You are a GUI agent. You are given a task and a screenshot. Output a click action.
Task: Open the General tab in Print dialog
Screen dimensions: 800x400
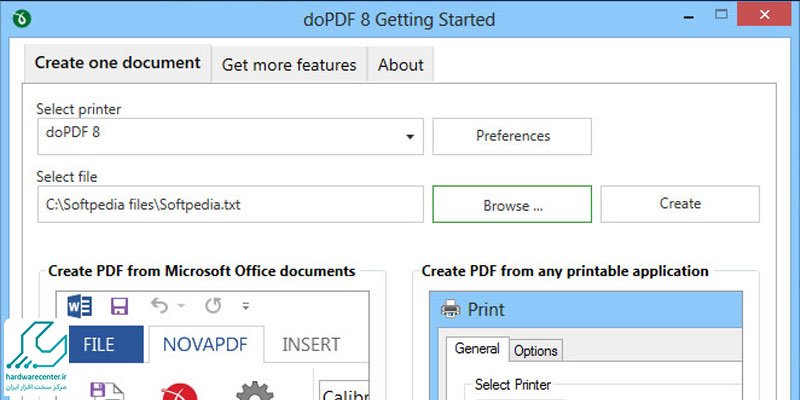pyautogui.click(x=477, y=349)
